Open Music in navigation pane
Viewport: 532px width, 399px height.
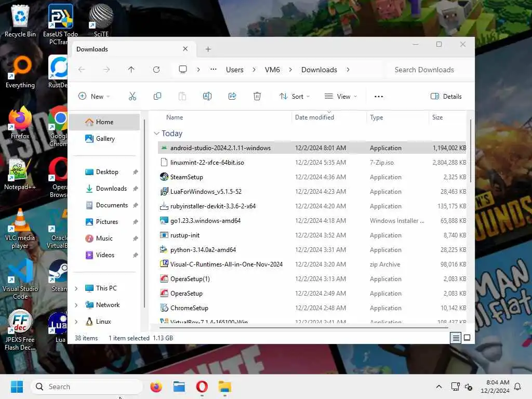point(104,238)
